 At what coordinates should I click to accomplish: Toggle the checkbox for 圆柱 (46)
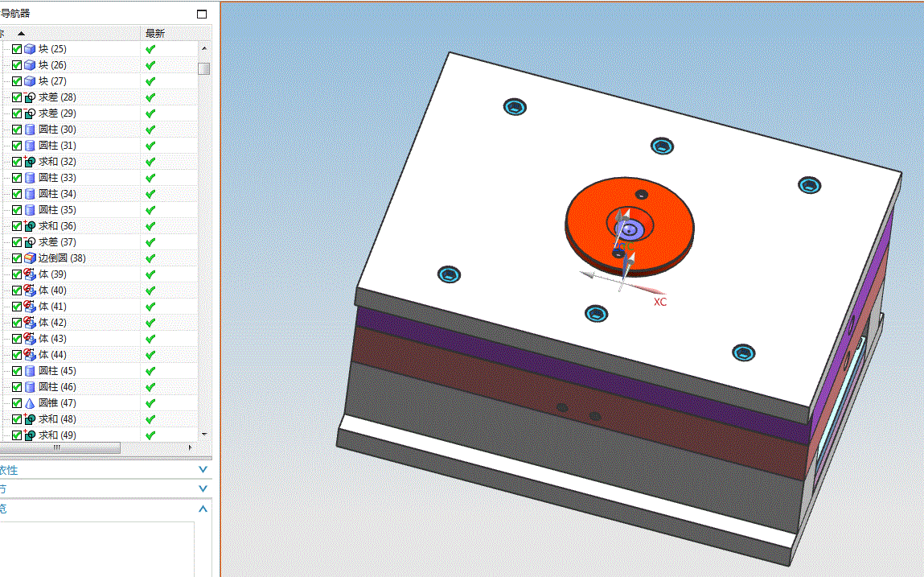tap(17, 387)
